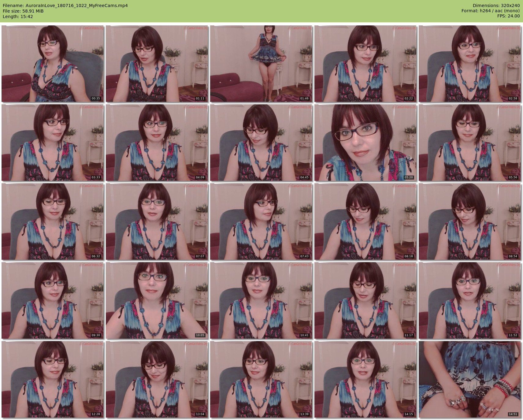Viewport: 523px width, 420px height.
Task: Select the frame marked 01:11
Action: 157,64
